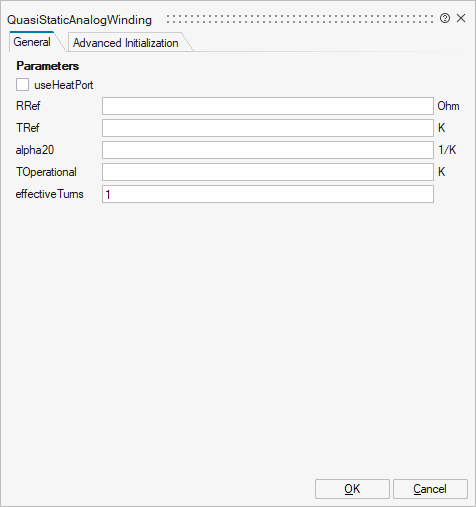This screenshot has height=507, width=476.
Task: Dismiss the dialog with Cancel
Action: tap(430, 489)
